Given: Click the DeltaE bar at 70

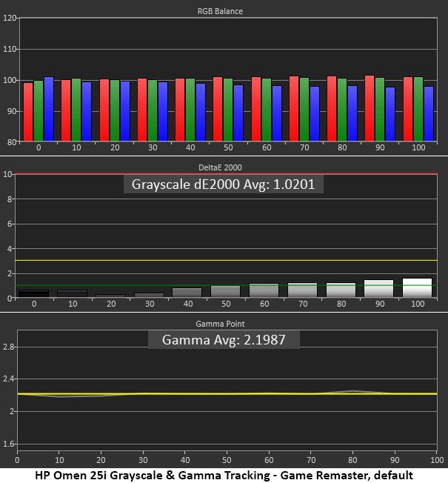Looking at the screenshot, I should point(302,290).
